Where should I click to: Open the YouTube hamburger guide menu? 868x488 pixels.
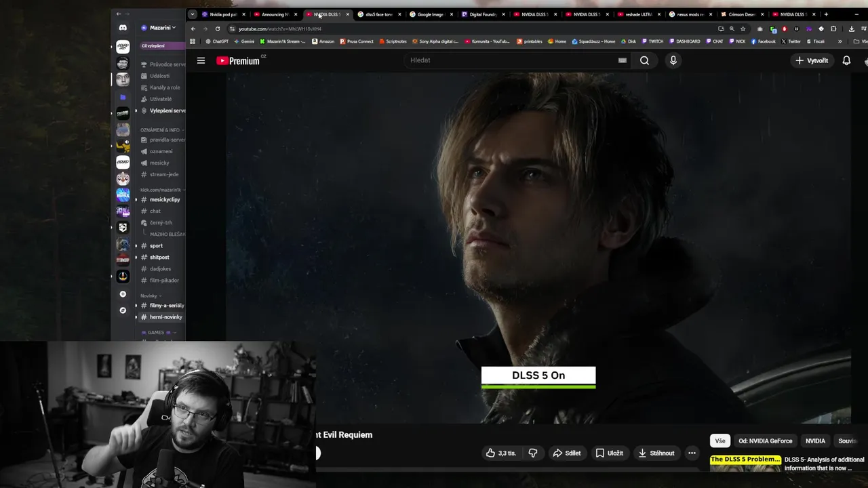point(201,60)
